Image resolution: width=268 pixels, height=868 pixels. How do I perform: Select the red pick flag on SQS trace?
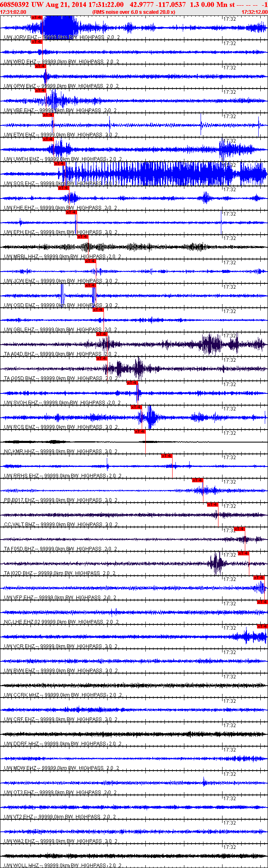coord(60,164)
